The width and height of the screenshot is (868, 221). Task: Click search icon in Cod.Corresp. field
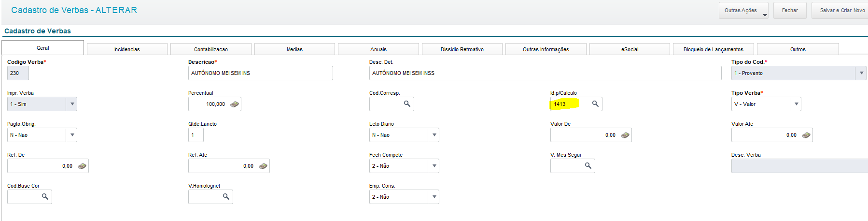pos(407,104)
